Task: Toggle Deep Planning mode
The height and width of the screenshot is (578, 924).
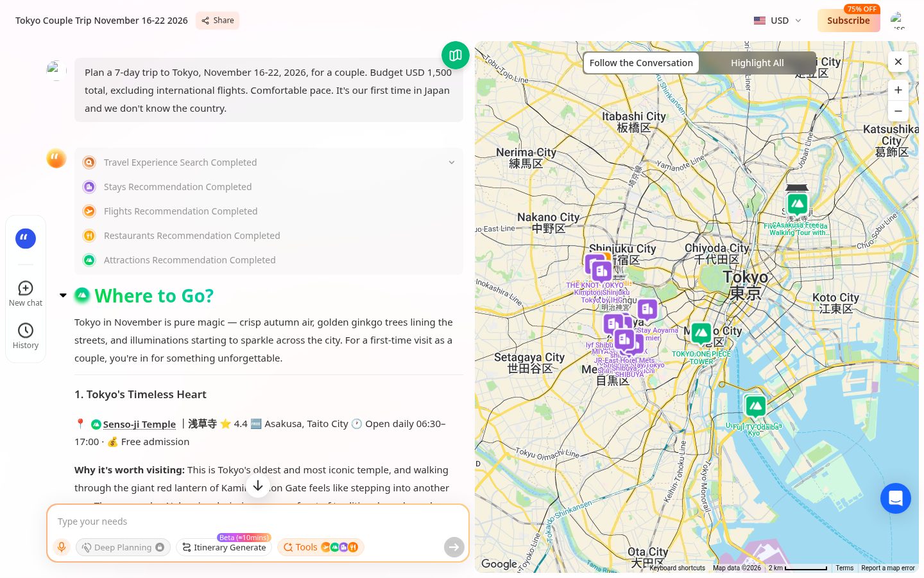Action: 123,547
